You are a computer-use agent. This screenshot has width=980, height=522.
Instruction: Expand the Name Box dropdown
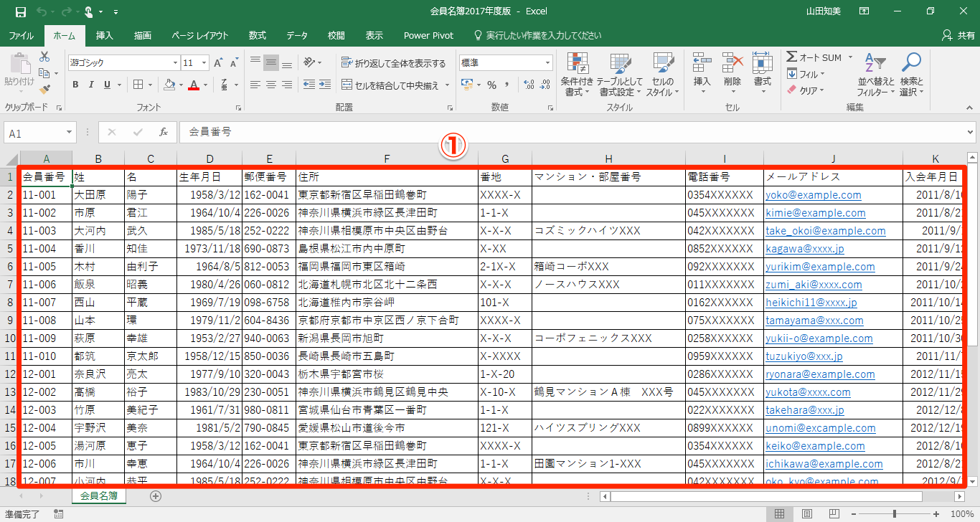70,133
